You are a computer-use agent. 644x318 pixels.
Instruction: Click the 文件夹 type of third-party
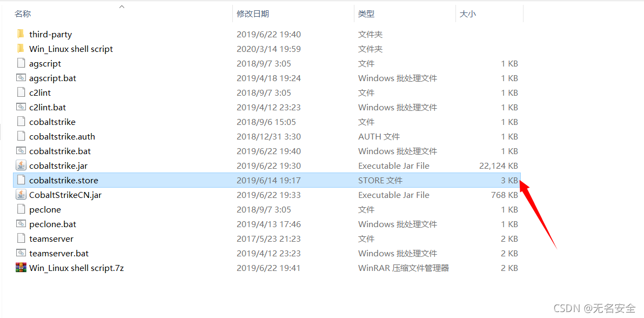371,35
